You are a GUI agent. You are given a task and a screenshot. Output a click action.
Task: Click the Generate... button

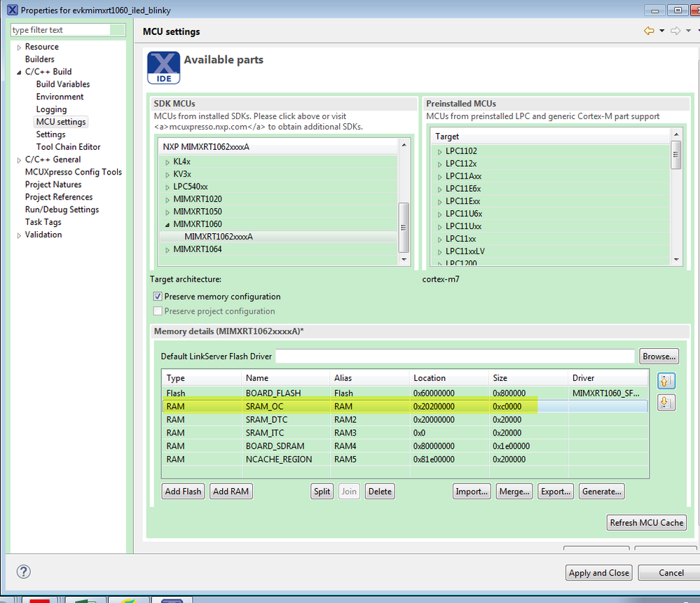[601, 492]
